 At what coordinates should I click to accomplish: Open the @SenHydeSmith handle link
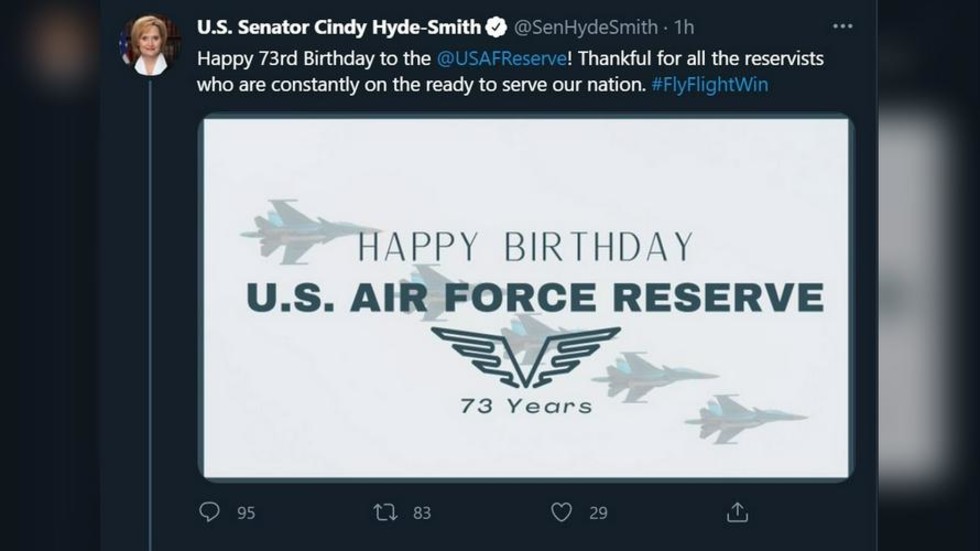point(586,27)
